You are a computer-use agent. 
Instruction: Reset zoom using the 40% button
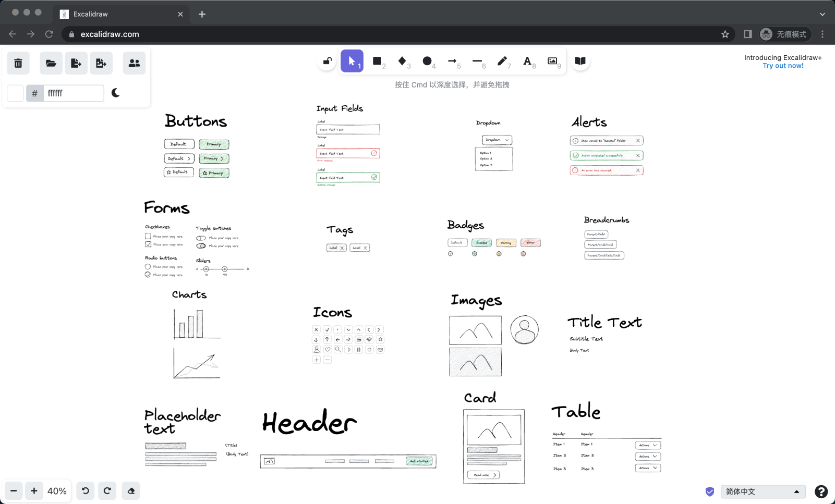(57, 491)
